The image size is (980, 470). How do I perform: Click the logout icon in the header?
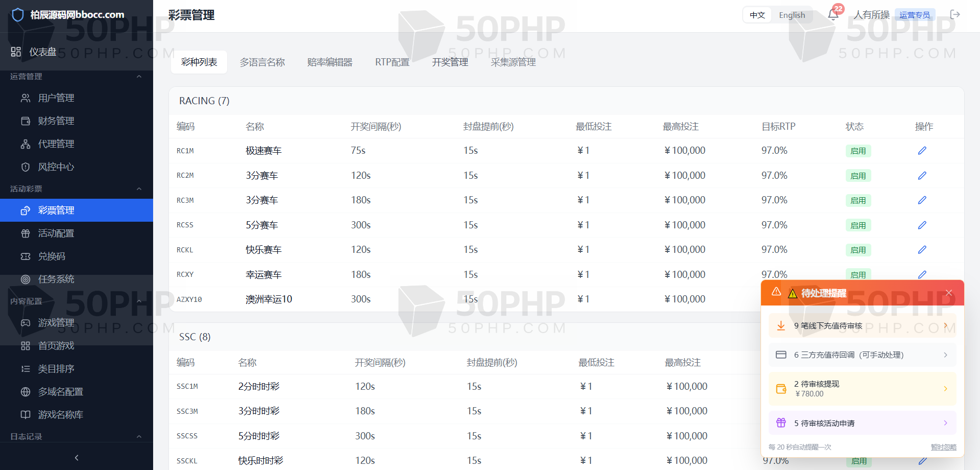(955, 14)
